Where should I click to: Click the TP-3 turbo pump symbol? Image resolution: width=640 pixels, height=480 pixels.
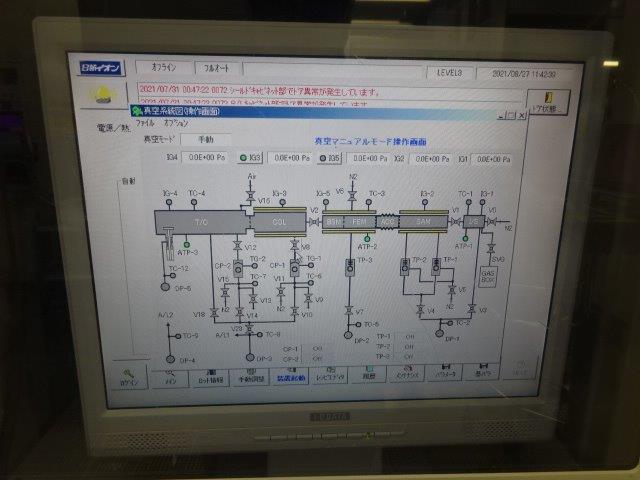click(x=350, y=267)
